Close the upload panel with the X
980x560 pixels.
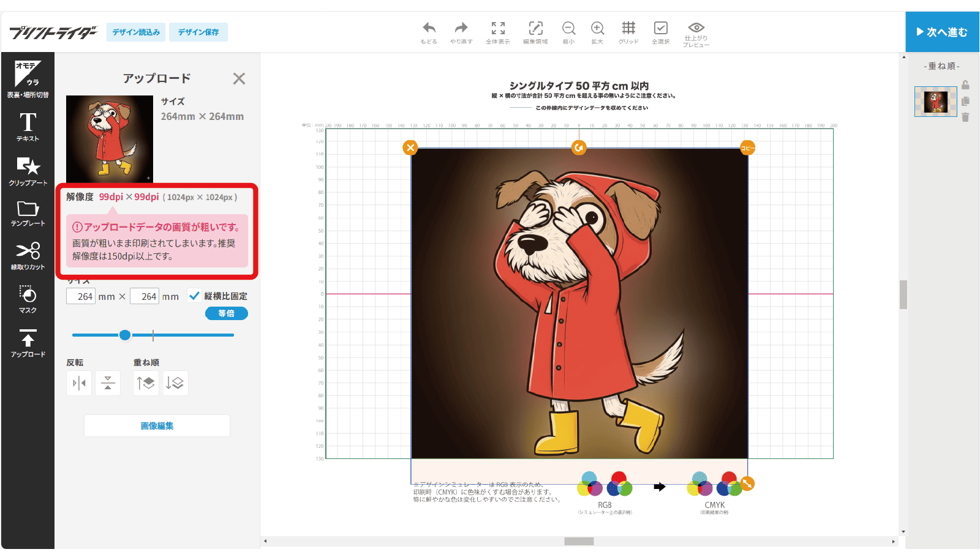click(x=239, y=78)
